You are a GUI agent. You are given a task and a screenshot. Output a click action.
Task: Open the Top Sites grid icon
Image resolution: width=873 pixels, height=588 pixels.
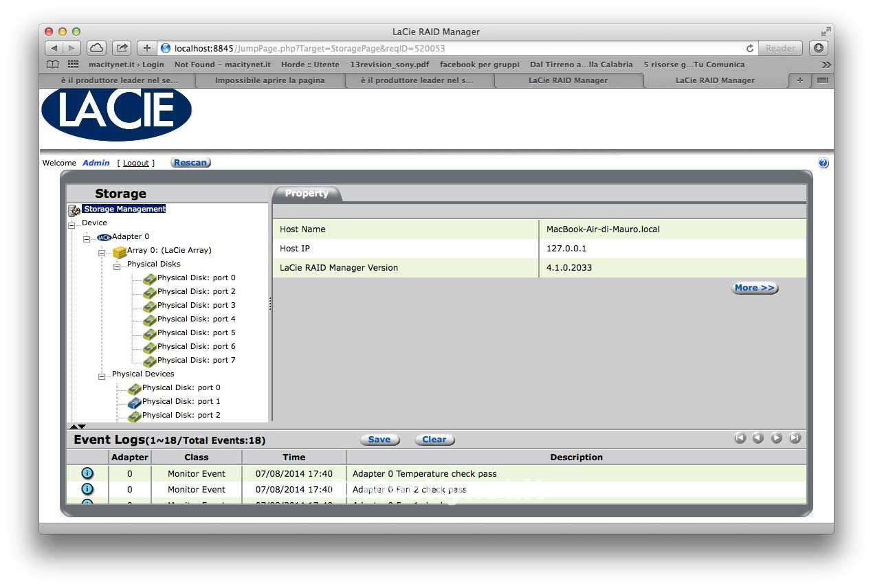[73, 65]
